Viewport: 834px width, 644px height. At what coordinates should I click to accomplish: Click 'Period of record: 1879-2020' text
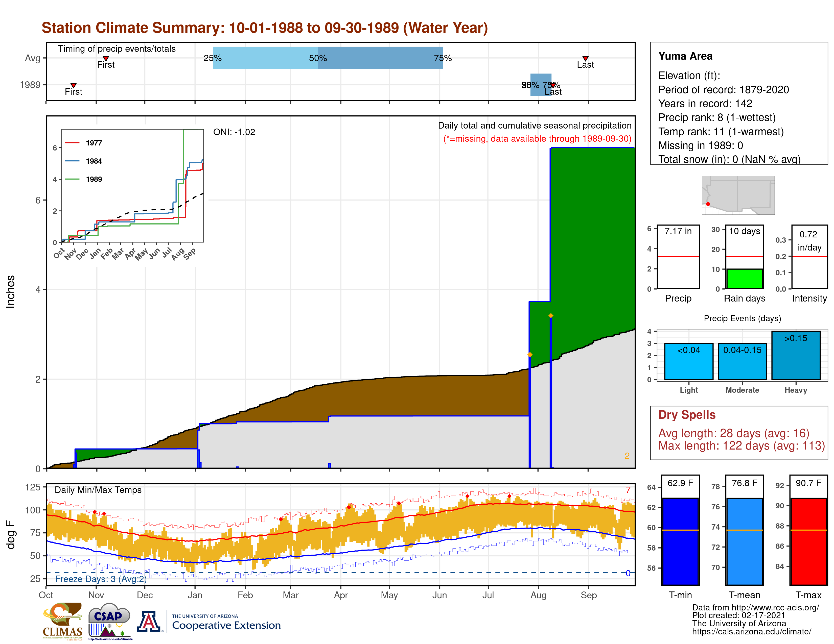coord(724,90)
